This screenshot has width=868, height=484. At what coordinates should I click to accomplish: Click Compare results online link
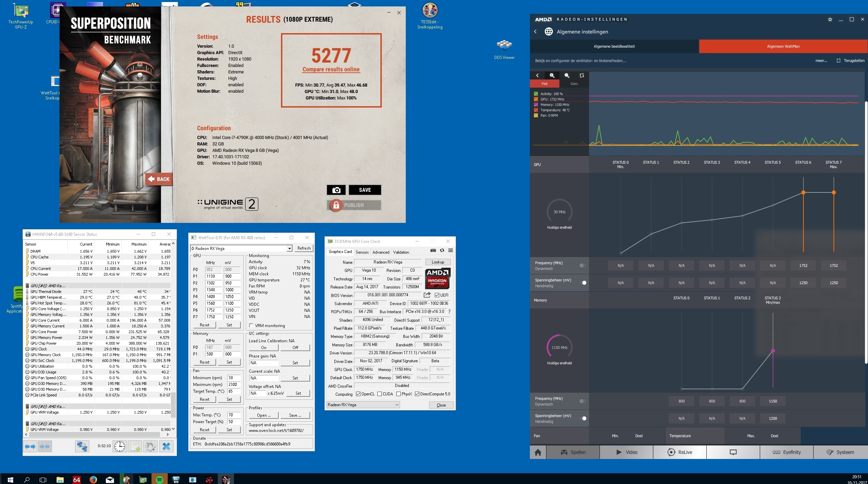pyautogui.click(x=331, y=69)
